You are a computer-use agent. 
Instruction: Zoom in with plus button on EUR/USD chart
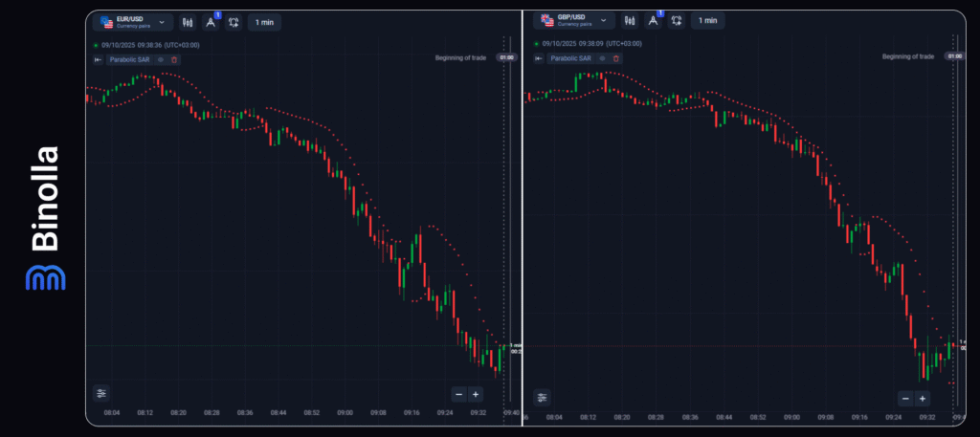[x=476, y=394]
